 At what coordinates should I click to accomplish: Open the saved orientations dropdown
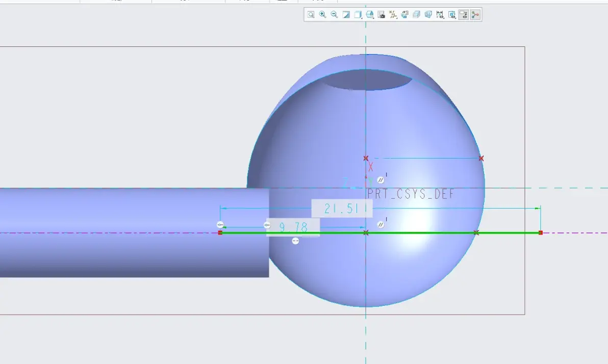369,15
